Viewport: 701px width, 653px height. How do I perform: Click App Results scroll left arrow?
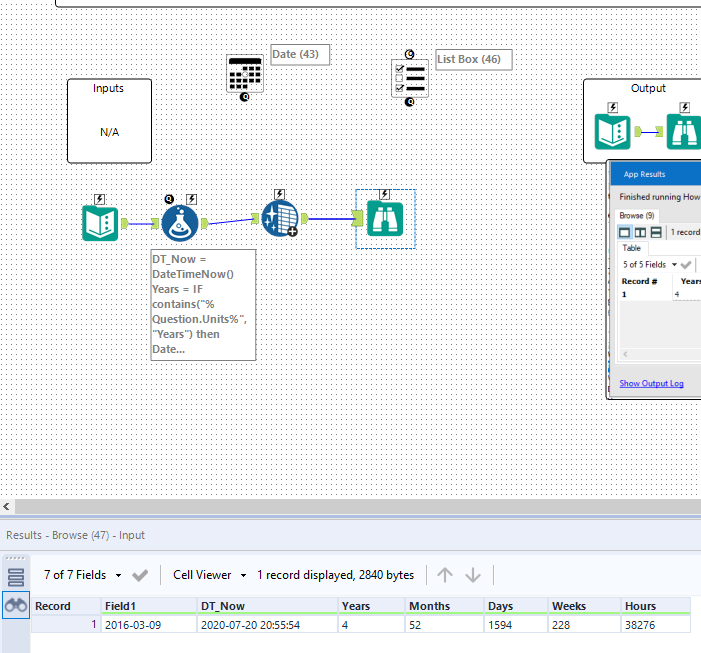point(625,354)
